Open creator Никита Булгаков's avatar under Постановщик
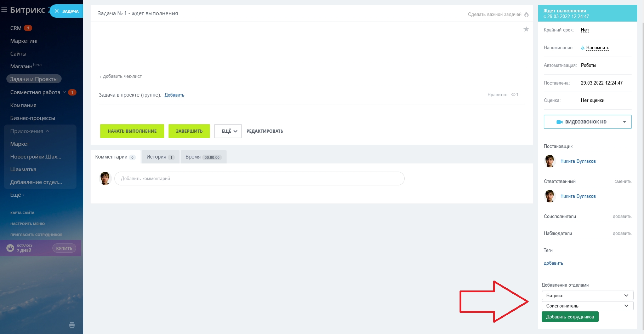 coord(550,161)
